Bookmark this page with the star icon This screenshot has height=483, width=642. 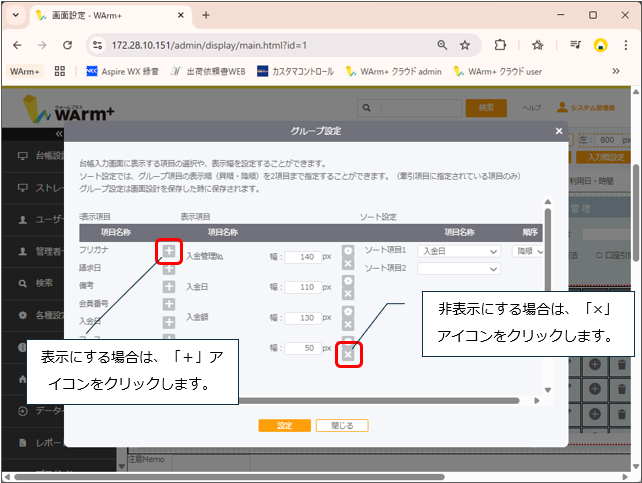[x=465, y=45]
